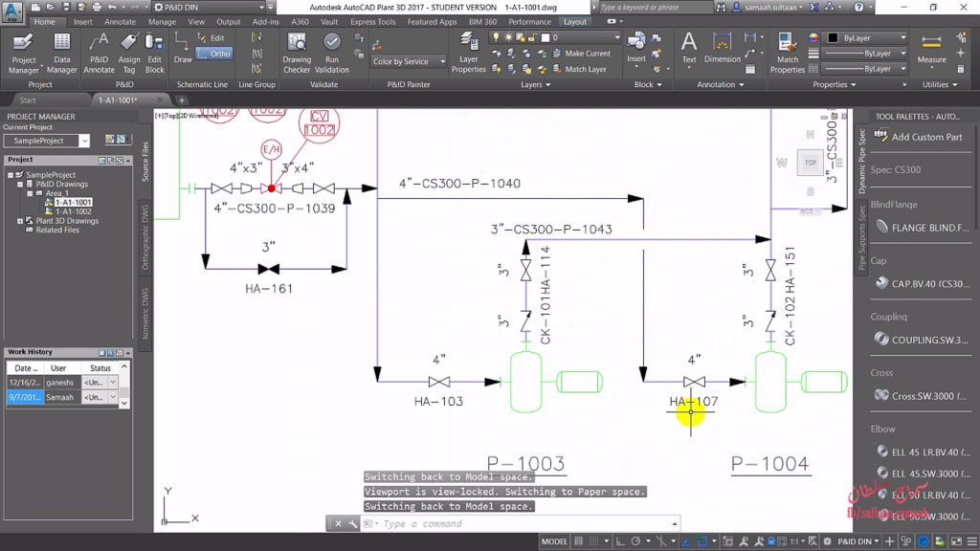Click the MODEL space button
This screenshot has height=551, width=980.
pos(554,541)
